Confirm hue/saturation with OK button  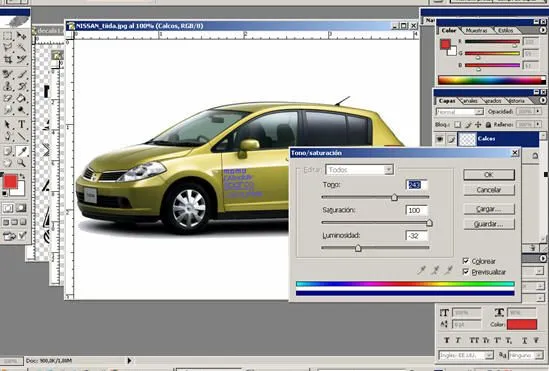[489, 175]
